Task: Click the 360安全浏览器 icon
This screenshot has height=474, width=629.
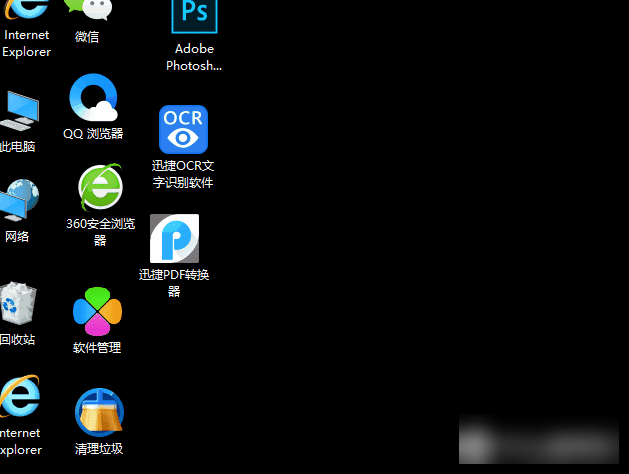Action: click(100, 187)
